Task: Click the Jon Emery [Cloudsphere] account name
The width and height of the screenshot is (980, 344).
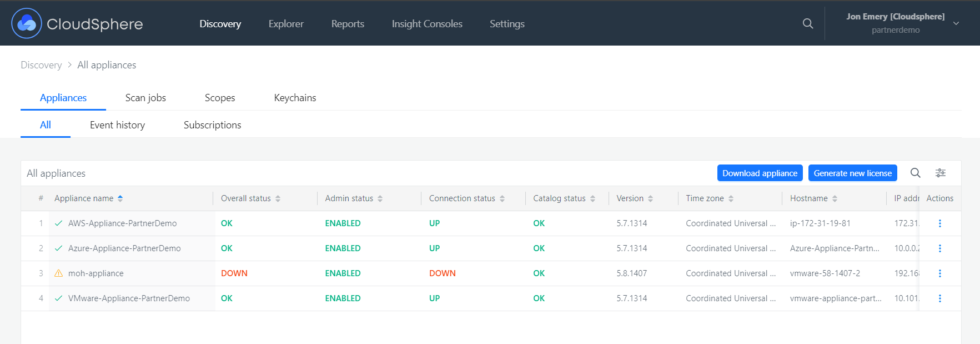Action: (x=895, y=17)
